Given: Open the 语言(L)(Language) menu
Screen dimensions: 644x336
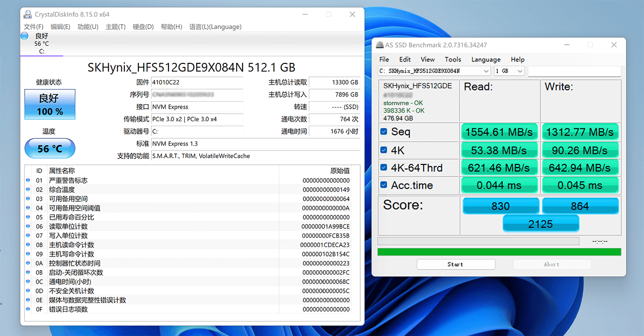Looking at the screenshot, I should [x=215, y=27].
